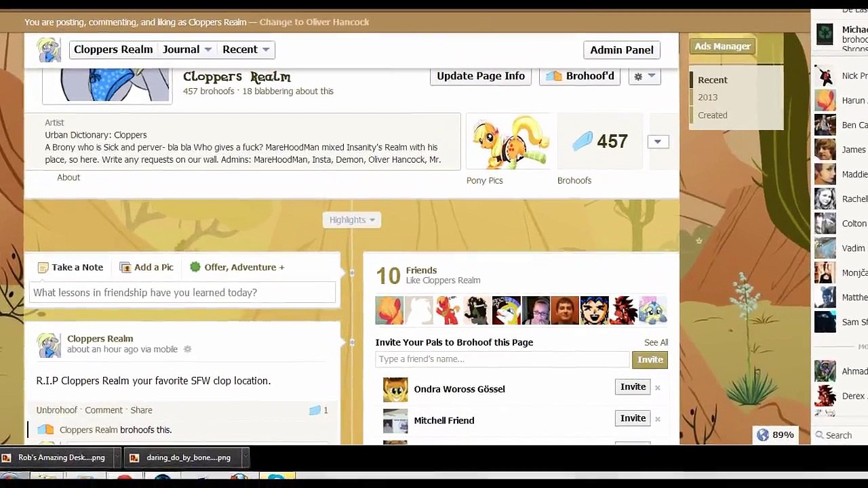
Task: Click Update Page Info
Action: (x=480, y=76)
